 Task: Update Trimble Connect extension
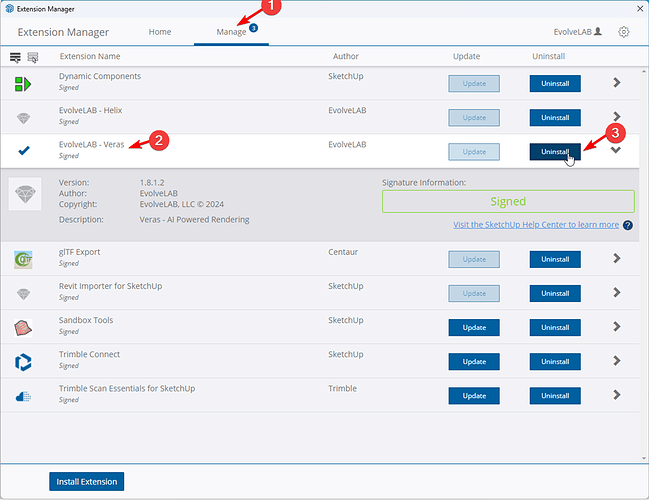tap(474, 362)
